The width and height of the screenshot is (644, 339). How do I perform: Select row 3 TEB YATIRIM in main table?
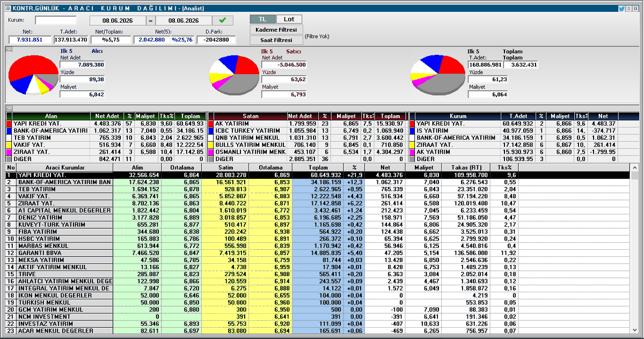[318, 189]
